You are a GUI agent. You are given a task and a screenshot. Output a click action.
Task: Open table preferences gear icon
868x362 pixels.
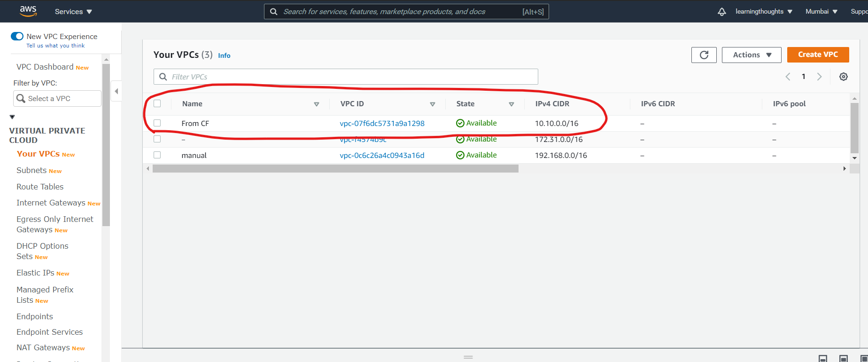point(844,77)
